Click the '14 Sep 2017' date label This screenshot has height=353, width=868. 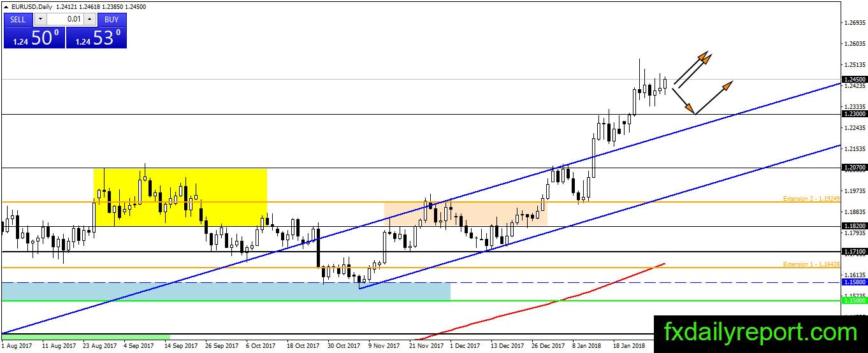point(181,345)
